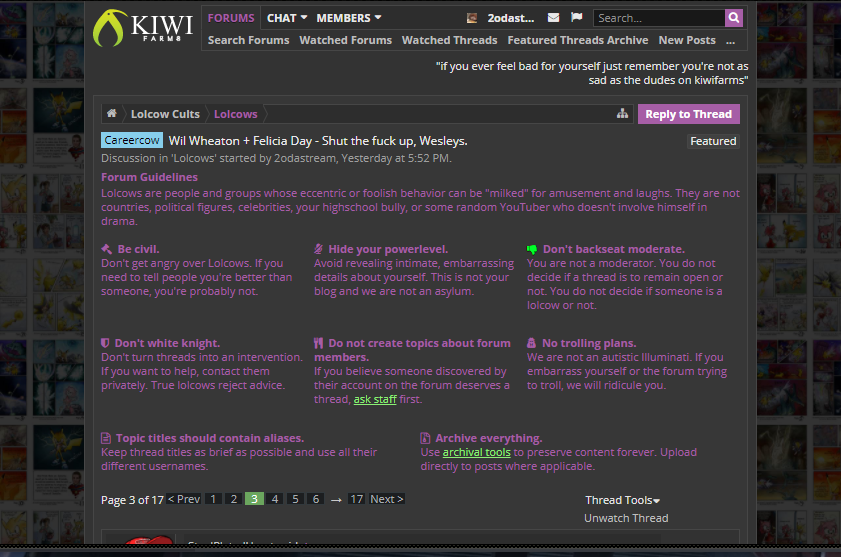Screen dimensions: 841x557
Task: Click Unwatch Thread
Action: pos(626,518)
